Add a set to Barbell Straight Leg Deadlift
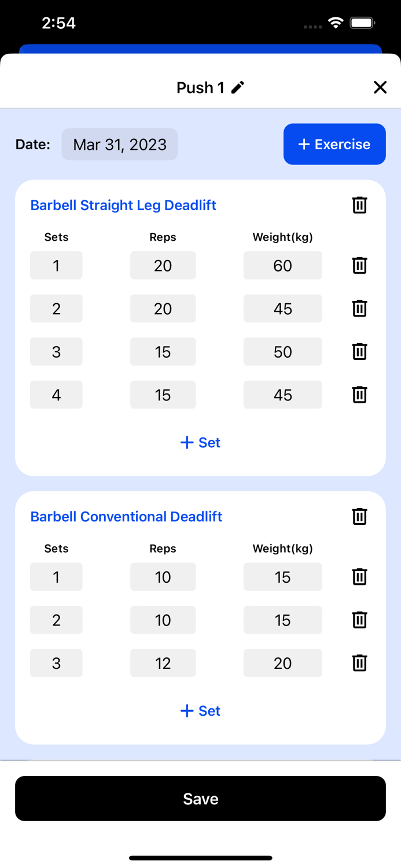This screenshot has height=868, width=401. coord(200,442)
